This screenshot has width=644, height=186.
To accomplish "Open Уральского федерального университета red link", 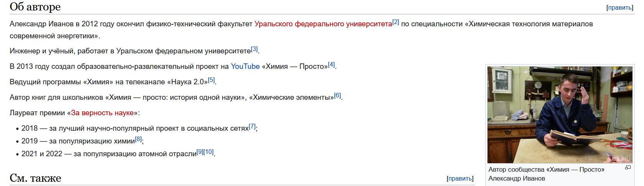I will tap(323, 24).
